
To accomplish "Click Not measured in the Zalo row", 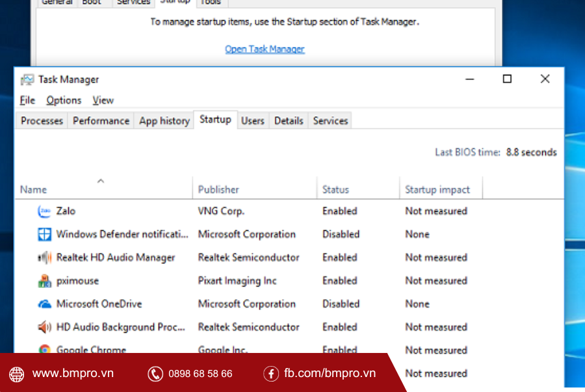I will pyautogui.click(x=436, y=211).
